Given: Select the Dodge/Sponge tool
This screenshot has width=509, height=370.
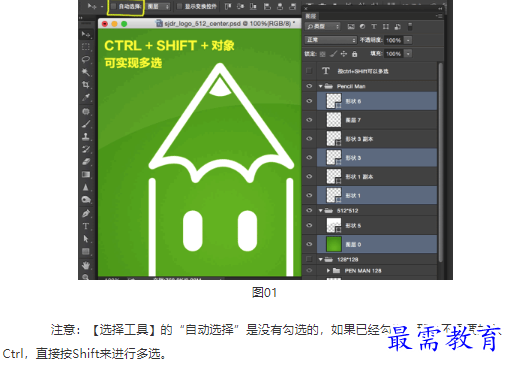Looking at the screenshot, I should click(x=86, y=200).
